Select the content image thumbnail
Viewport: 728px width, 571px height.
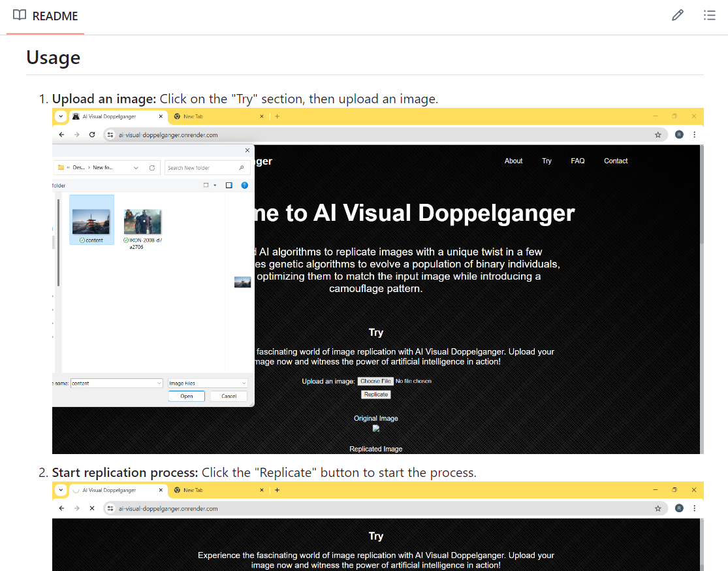coord(91,222)
